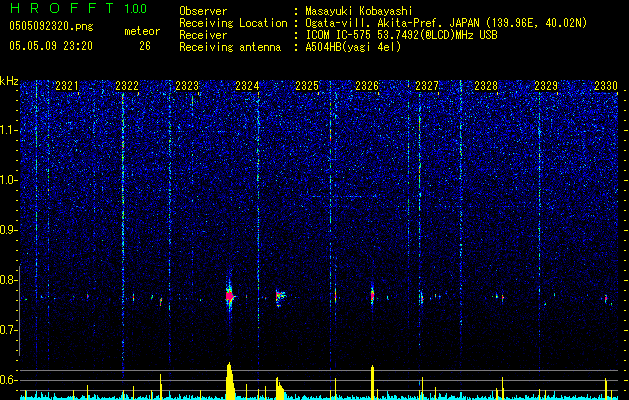Click the 1.0 kHz axis label
Viewport: 629px width, 400px height.
(x=9, y=180)
